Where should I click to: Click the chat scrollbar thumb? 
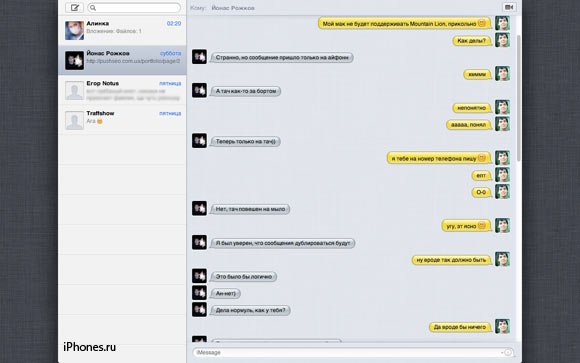tap(519, 98)
